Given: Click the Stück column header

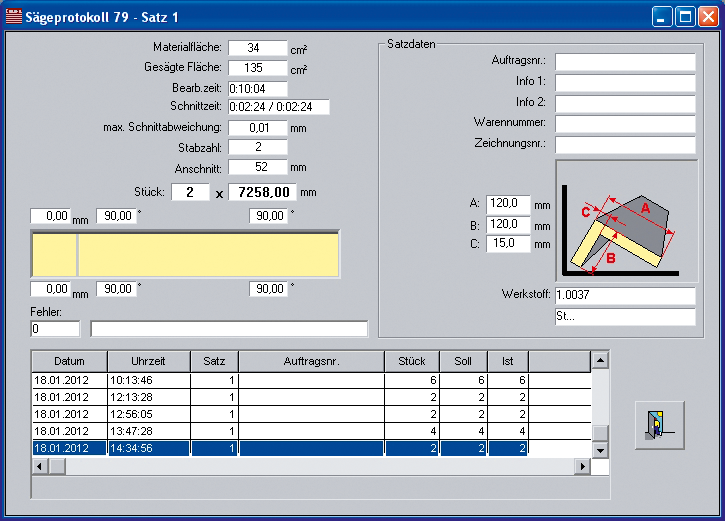Looking at the screenshot, I should [412, 361].
